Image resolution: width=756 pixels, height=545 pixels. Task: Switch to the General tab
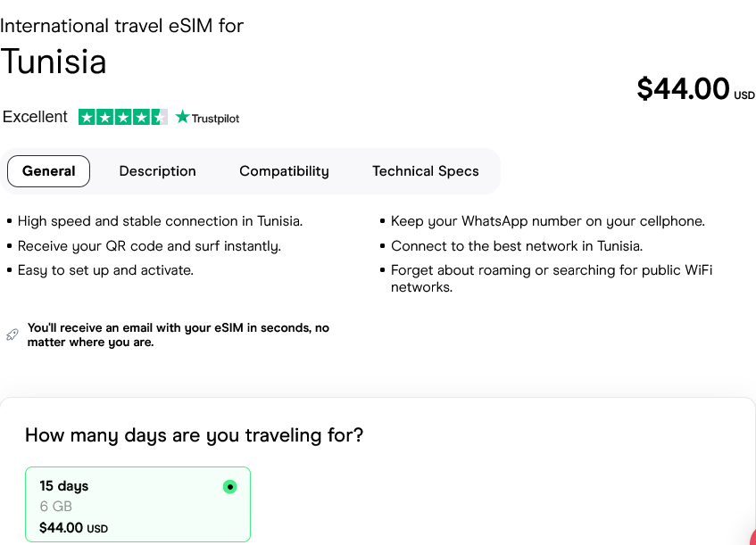pos(49,171)
